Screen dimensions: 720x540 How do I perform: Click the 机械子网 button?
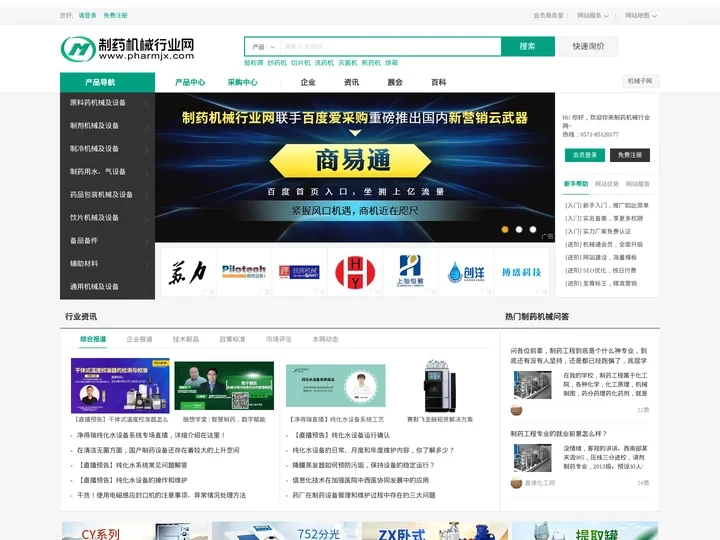[x=640, y=81]
